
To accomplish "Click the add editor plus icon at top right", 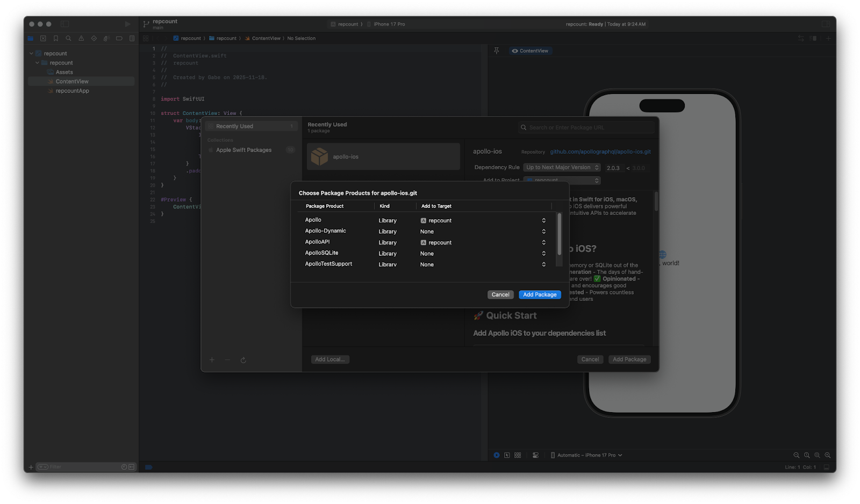I will 828,38.
